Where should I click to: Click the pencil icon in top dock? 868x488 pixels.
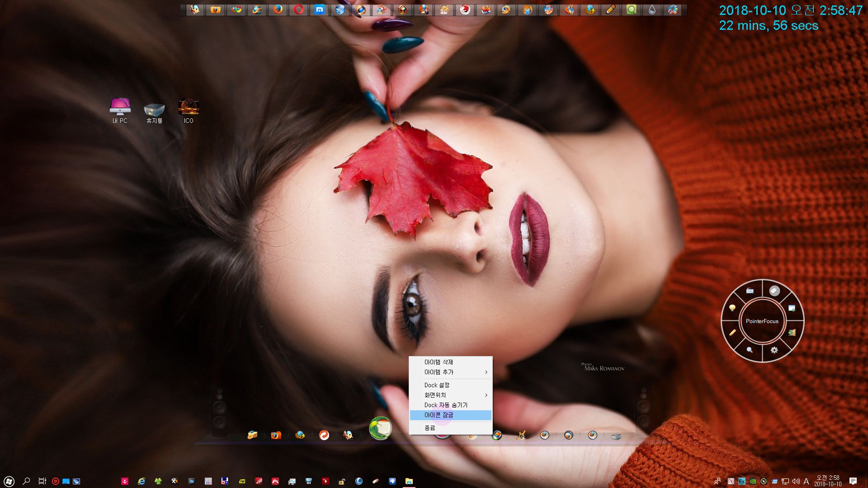click(x=611, y=9)
